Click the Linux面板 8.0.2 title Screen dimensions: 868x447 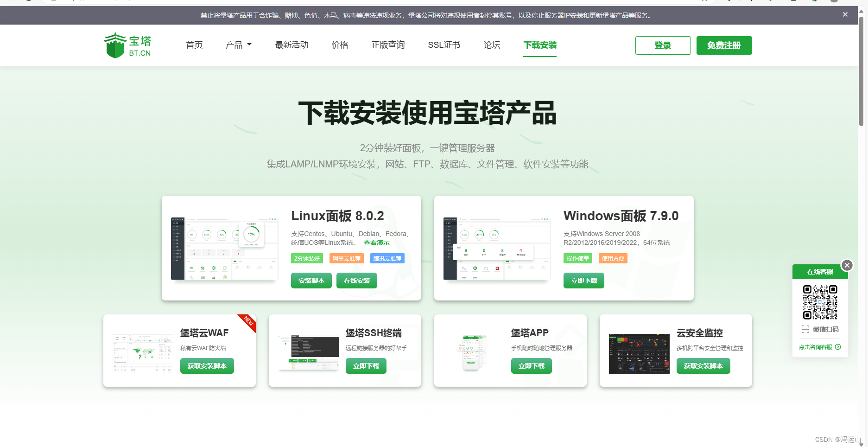point(337,216)
